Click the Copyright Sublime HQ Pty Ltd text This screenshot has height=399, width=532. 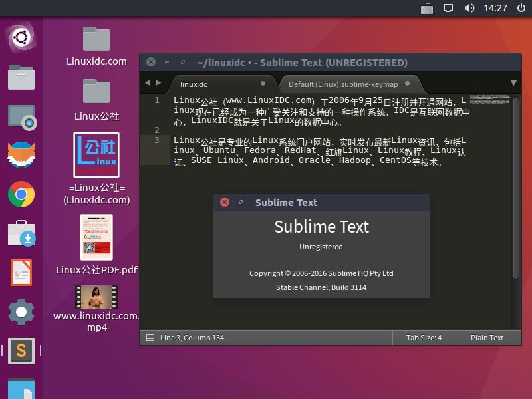point(321,273)
